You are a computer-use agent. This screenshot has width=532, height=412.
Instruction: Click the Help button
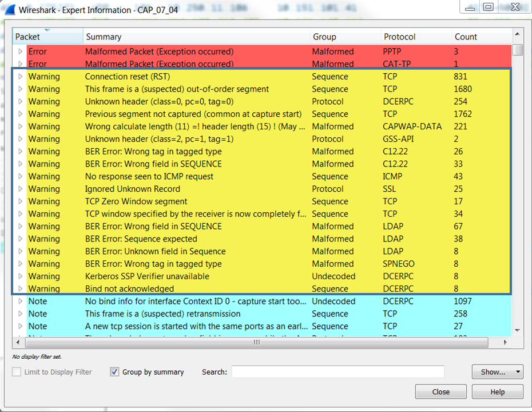pyautogui.click(x=498, y=391)
